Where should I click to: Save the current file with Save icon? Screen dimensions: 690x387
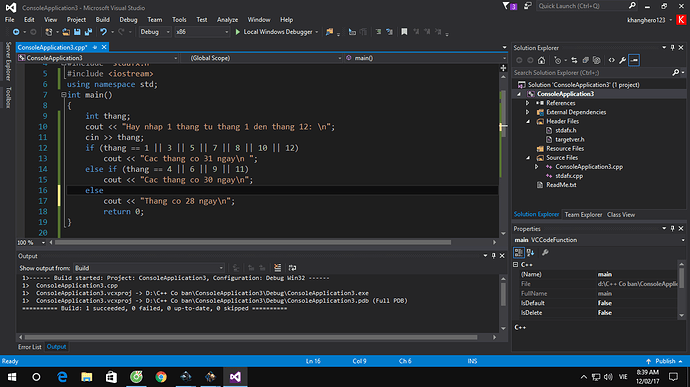(x=77, y=32)
